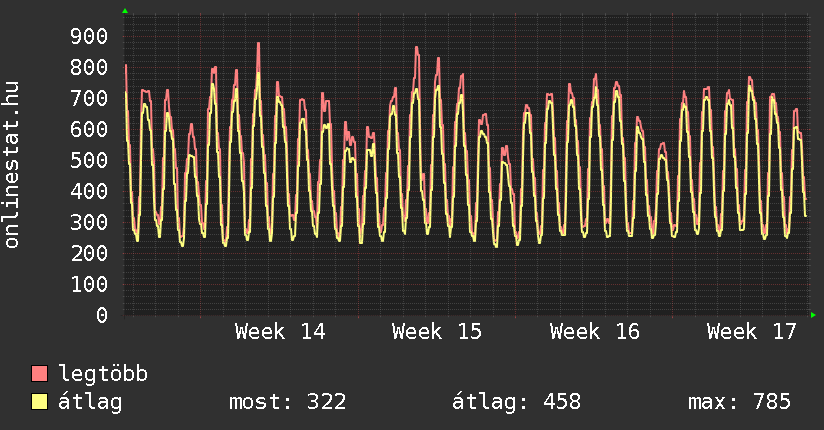Click the green arrow at x-axis end
Image resolution: width=824 pixels, height=430 pixels.
(813, 315)
